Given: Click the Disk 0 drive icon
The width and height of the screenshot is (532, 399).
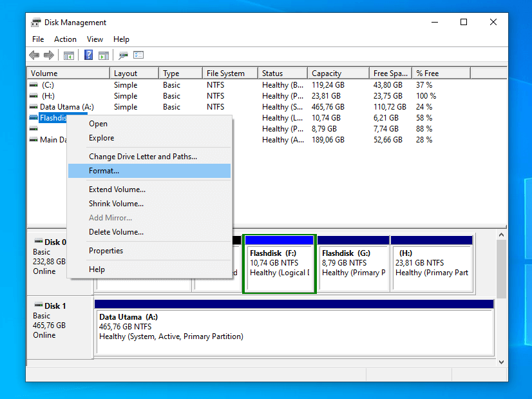Looking at the screenshot, I should (x=39, y=241).
